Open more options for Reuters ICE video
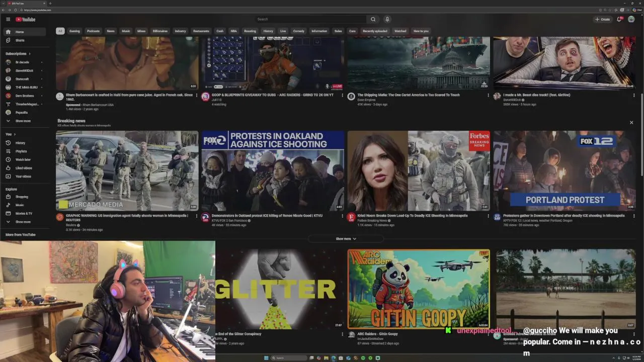The image size is (644, 362). 196,216
